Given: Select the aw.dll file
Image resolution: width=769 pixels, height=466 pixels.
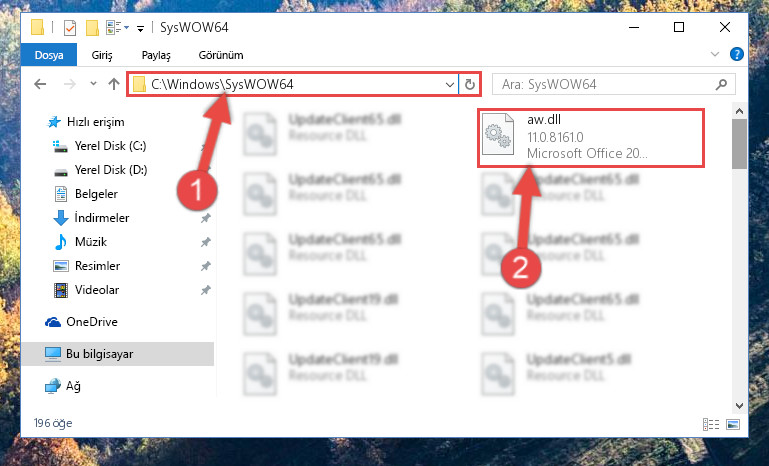Looking at the screenshot, I should pos(591,137).
